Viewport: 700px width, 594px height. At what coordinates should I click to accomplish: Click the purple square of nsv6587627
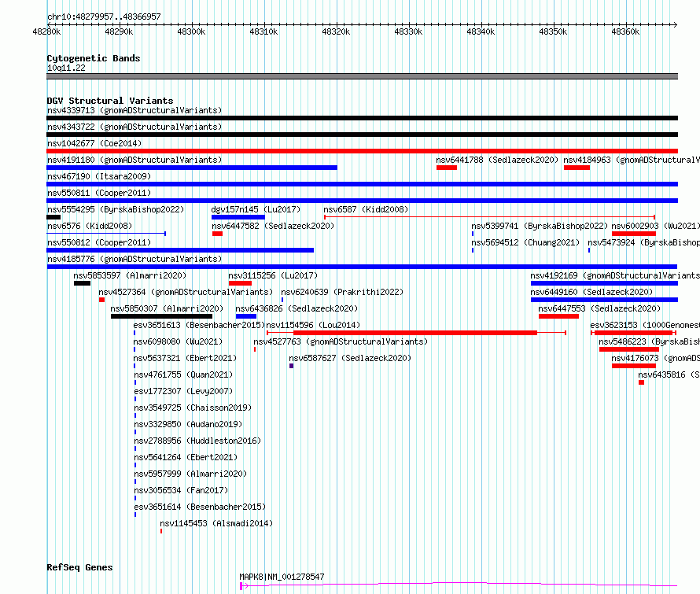tap(292, 366)
